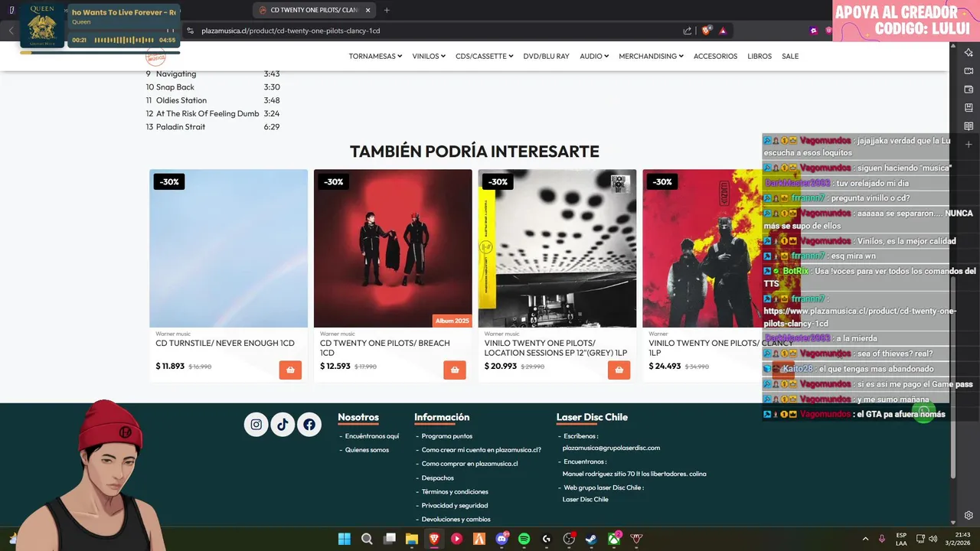Open Spotify from the taskbar
This screenshot has height=551, width=980.
coord(524,539)
